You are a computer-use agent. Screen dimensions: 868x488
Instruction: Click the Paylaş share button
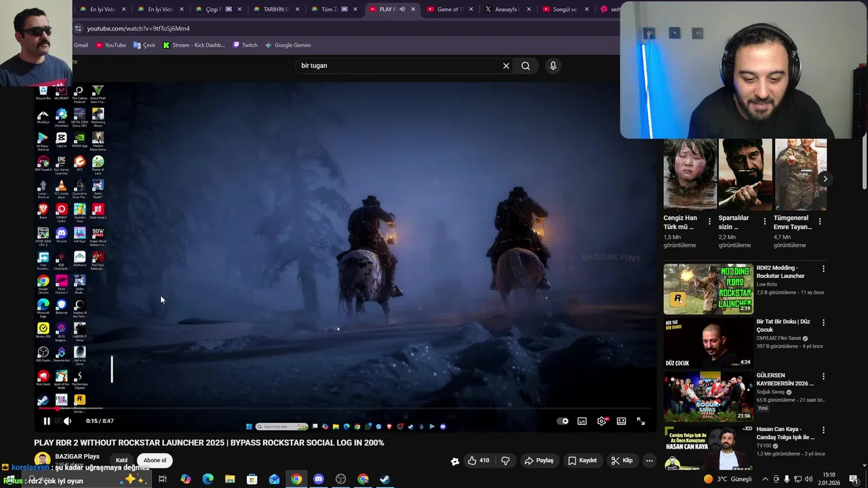pyautogui.click(x=540, y=460)
